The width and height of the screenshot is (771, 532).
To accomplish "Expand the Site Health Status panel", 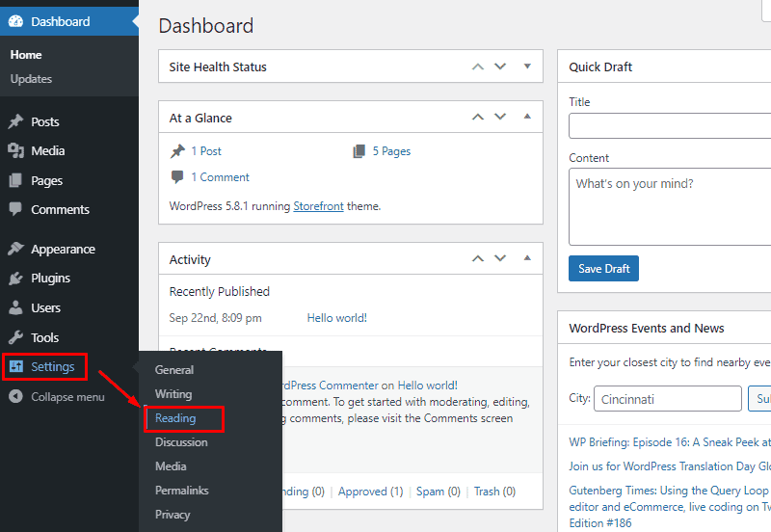I will pyautogui.click(x=527, y=66).
